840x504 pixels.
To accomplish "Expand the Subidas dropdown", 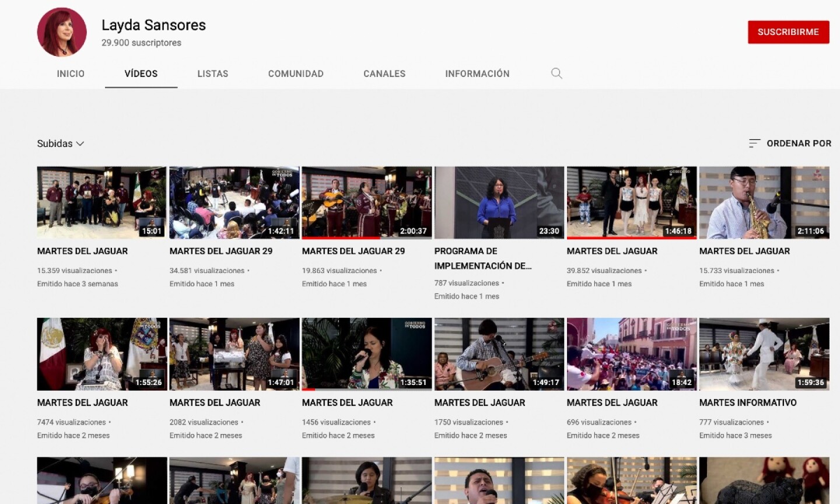I will [x=61, y=143].
